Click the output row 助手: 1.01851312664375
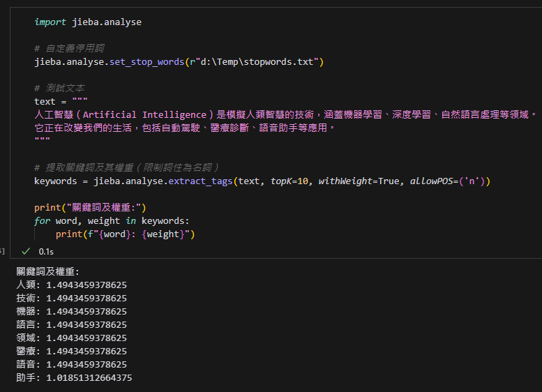Image resolution: width=542 pixels, height=392 pixels. [x=75, y=377]
